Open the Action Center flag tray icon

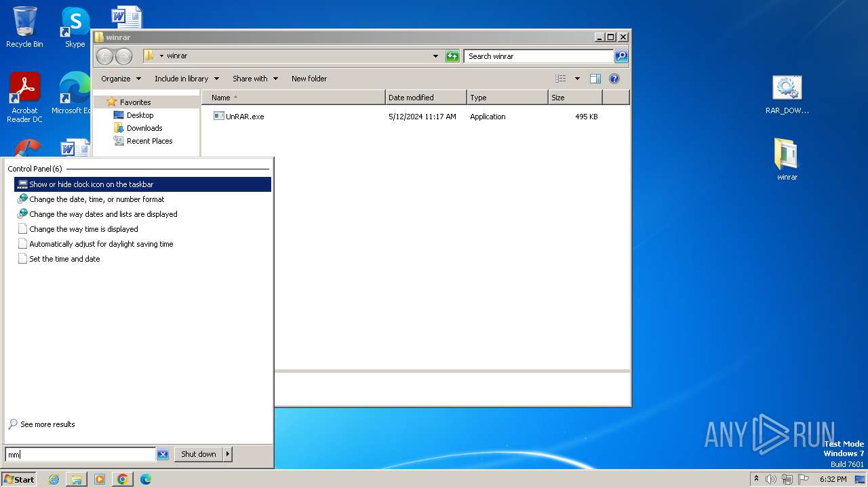[804, 479]
